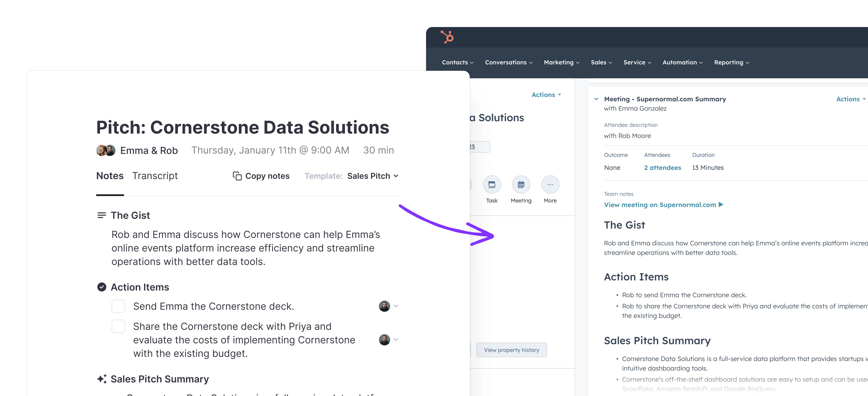Click the 'Rob to send Emma the Cornerstone deck.' bullet
Viewport: 868px width, 396px height.
click(684, 295)
